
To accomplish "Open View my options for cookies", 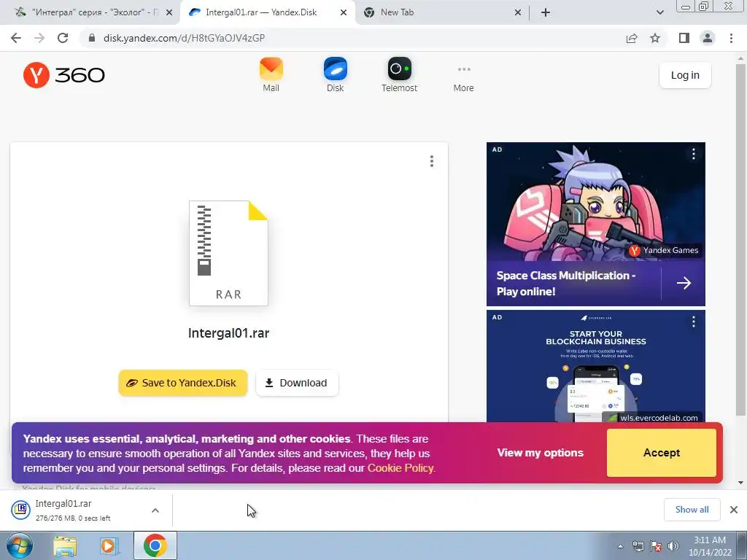I will (541, 452).
